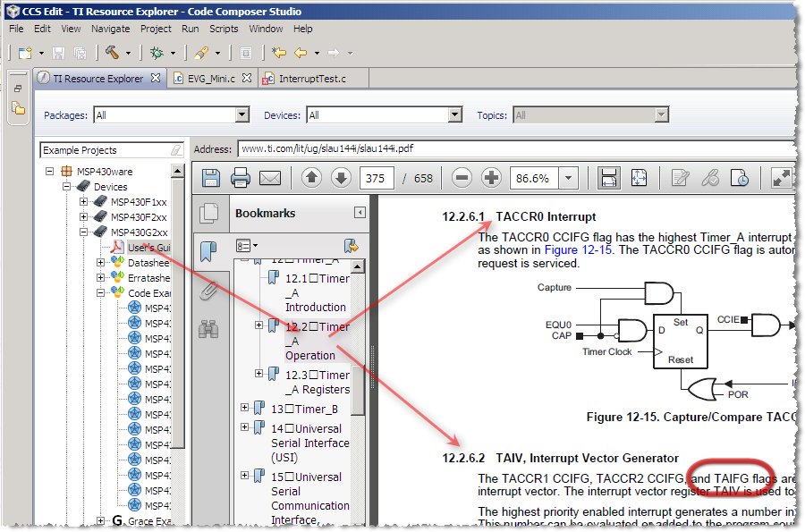Expand the 12.3 Timer_A Registers bookmark
The image size is (805, 532).
tap(259, 374)
